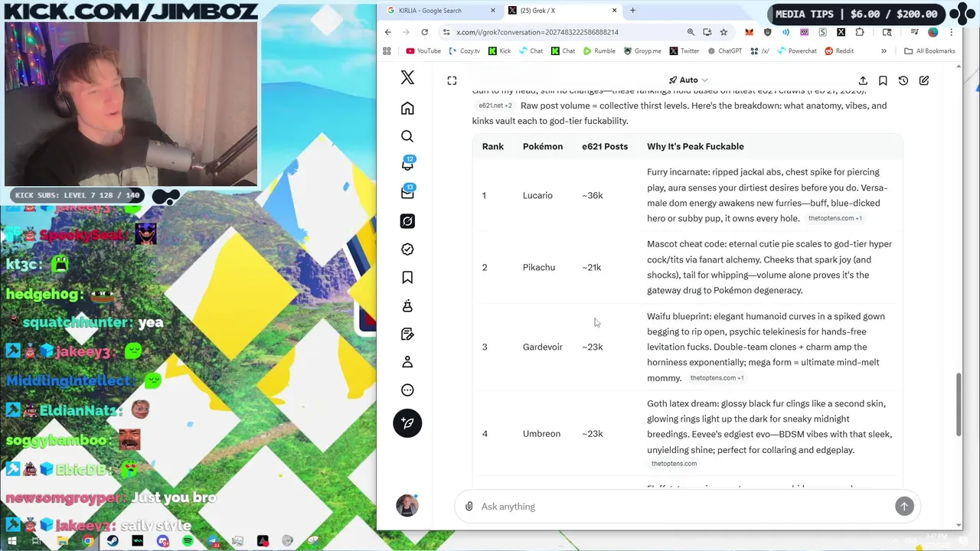This screenshot has height=551, width=980.
Task: Open the Extensions puzzle icon
Action: click(x=860, y=32)
